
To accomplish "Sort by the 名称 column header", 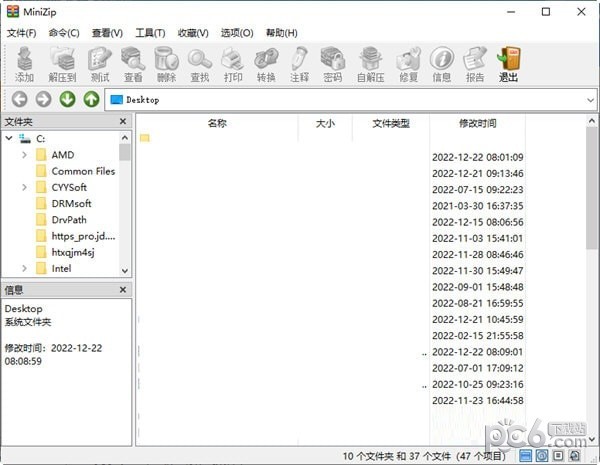I will (217, 123).
